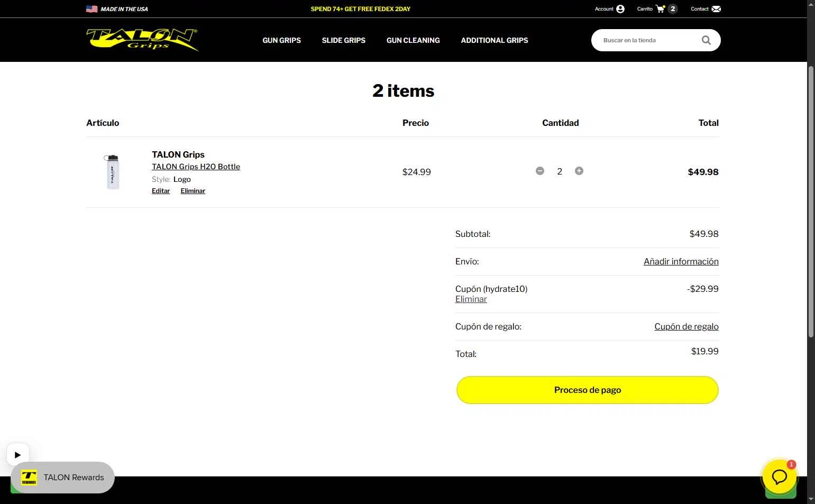Image resolution: width=815 pixels, height=504 pixels.
Task: Click the 2 items heading
Action: pos(404,90)
